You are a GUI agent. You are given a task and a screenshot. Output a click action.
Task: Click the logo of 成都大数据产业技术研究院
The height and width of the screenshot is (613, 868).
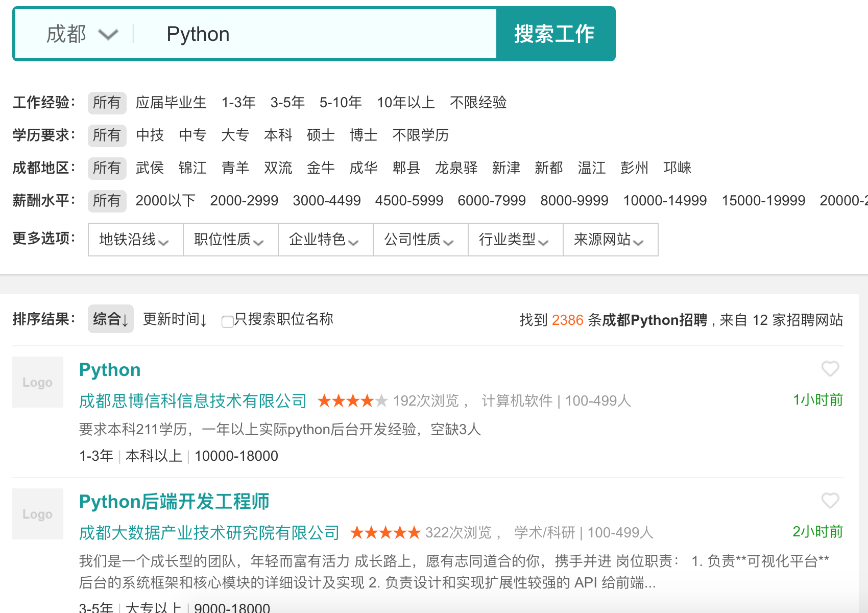tap(38, 514)
